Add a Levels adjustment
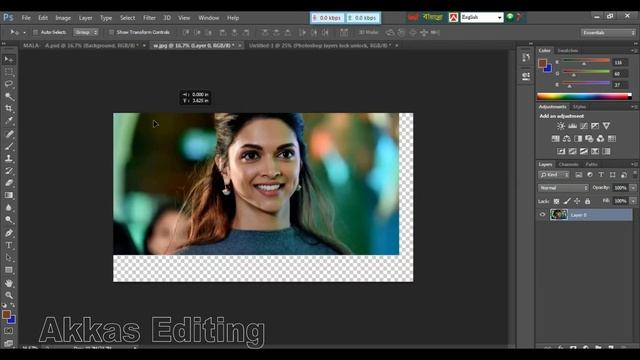640x360 pixels. point(573,126)
